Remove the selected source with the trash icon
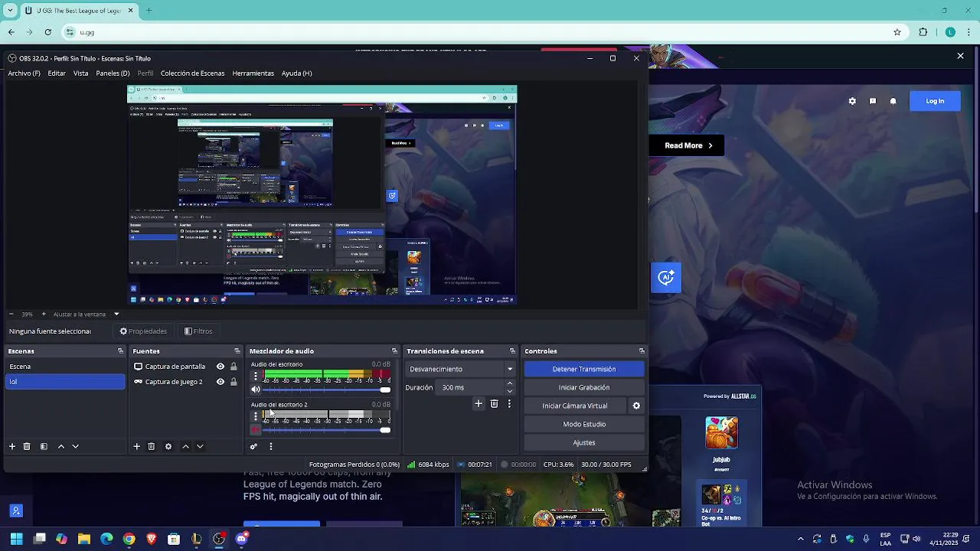 152,446
